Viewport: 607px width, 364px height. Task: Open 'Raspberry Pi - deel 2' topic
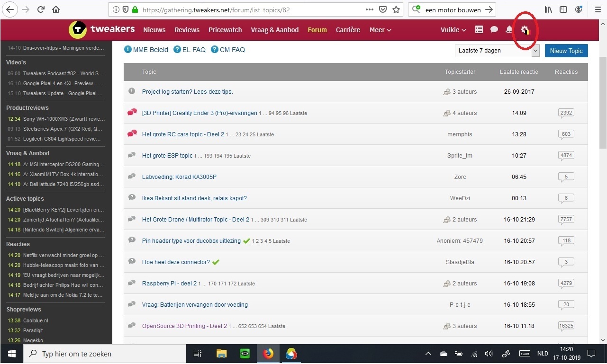point(169,284)
